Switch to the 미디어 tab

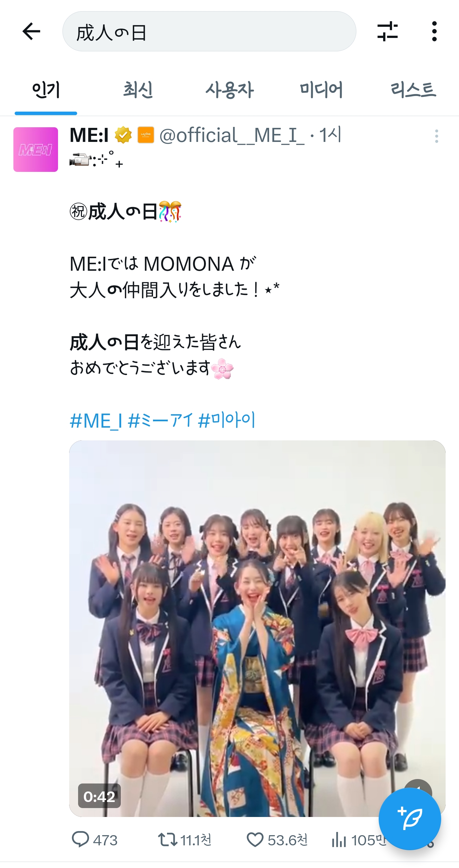pyautogui.click(x=321, y=90)
